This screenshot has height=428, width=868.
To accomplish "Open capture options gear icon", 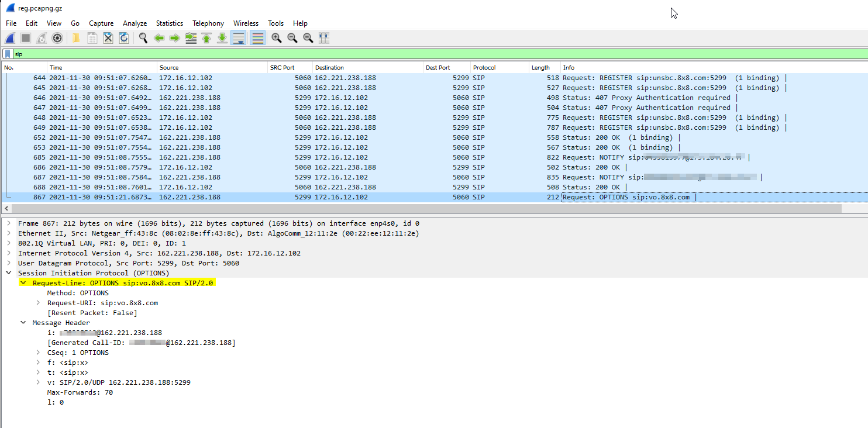I will point(57,38).
